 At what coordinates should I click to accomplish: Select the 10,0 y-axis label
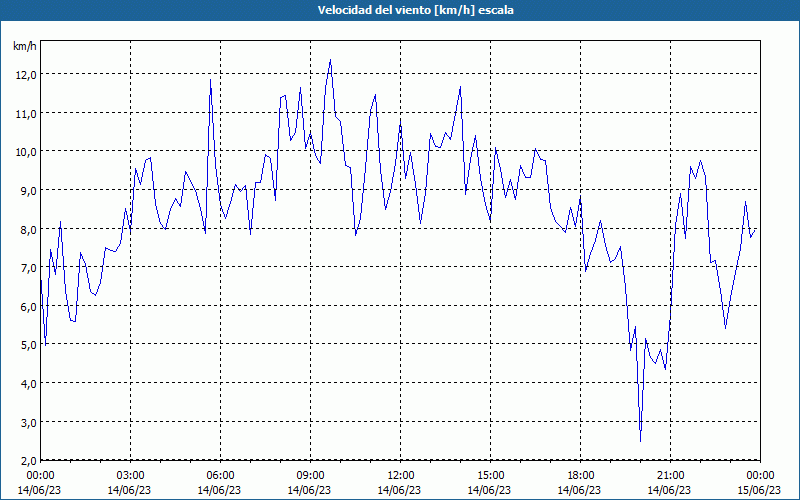click(x=26, y=152)
